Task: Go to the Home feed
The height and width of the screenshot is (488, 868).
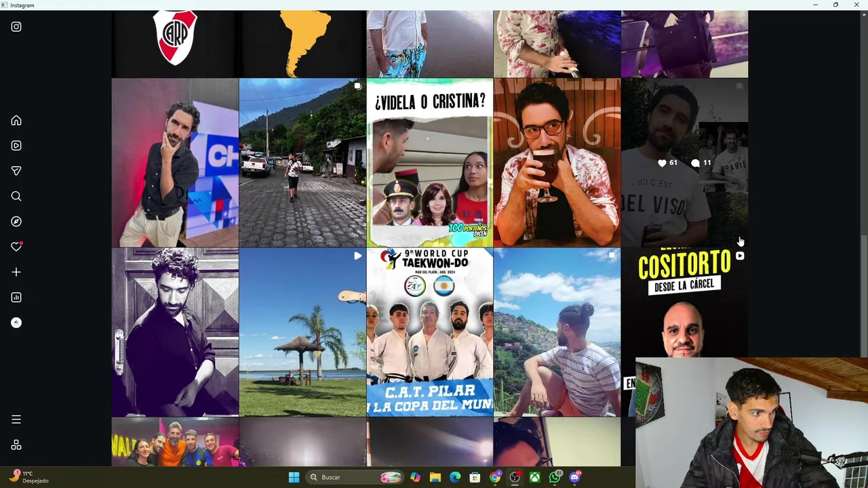Action: [x=16, y=121]
